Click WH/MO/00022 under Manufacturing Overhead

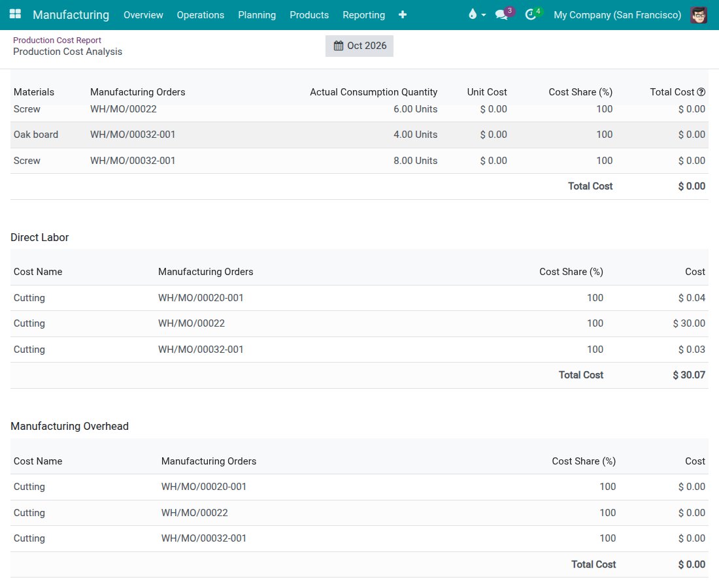(194, 513)
